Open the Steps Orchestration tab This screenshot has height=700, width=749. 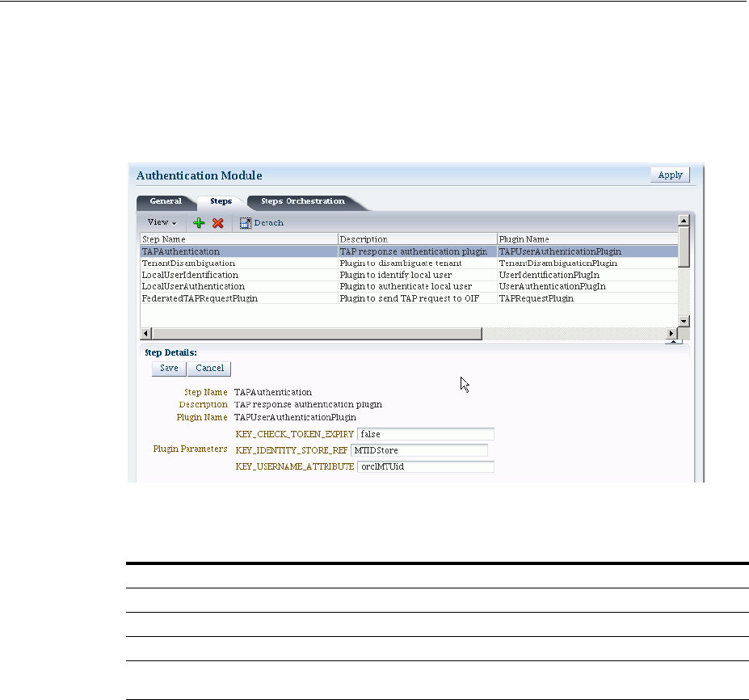303,201
